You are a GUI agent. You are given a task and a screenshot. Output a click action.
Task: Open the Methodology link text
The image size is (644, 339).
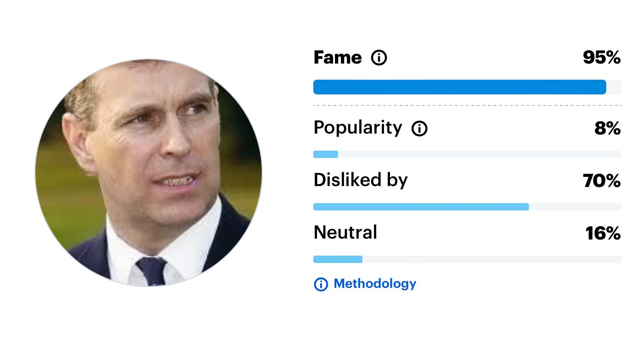[x=374, y=284]
